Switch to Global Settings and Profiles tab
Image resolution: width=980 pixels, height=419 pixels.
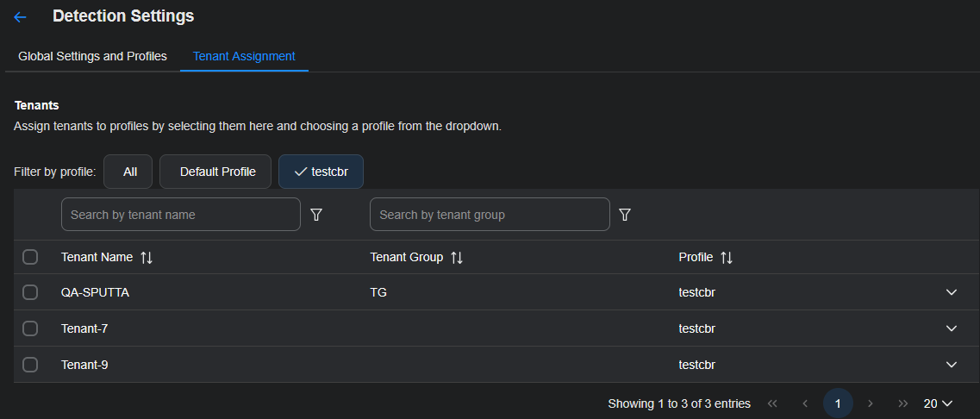click(x=92, y=56)
